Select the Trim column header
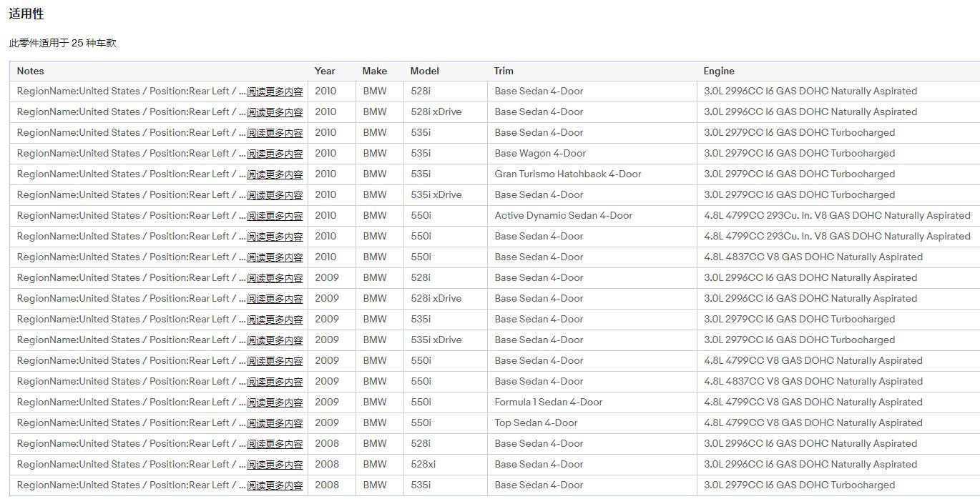 (x=504, y=71)
